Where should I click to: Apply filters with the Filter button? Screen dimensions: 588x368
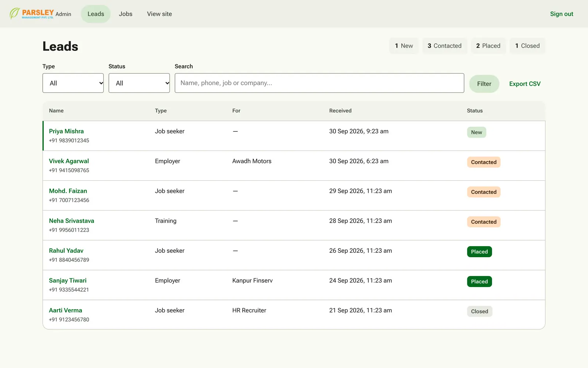484,84
